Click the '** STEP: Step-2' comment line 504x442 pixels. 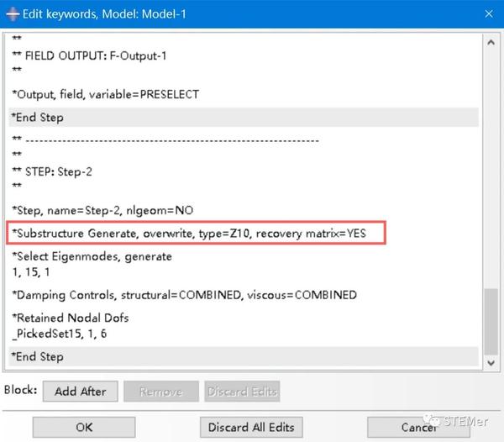[x=52, y=171]
